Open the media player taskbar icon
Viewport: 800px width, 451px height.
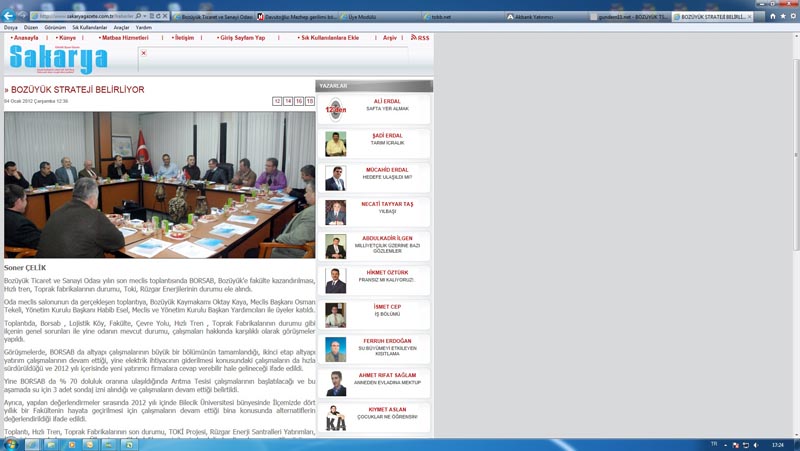point(70,445)
